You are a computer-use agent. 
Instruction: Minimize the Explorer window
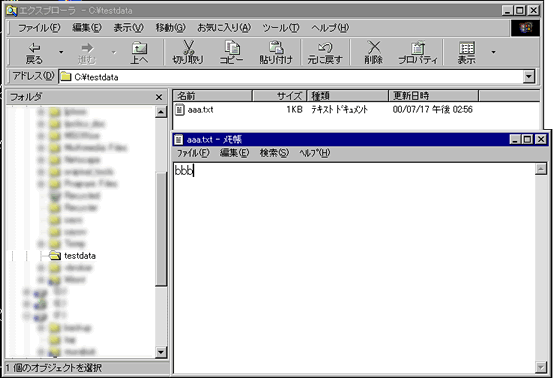coord(508,10)
